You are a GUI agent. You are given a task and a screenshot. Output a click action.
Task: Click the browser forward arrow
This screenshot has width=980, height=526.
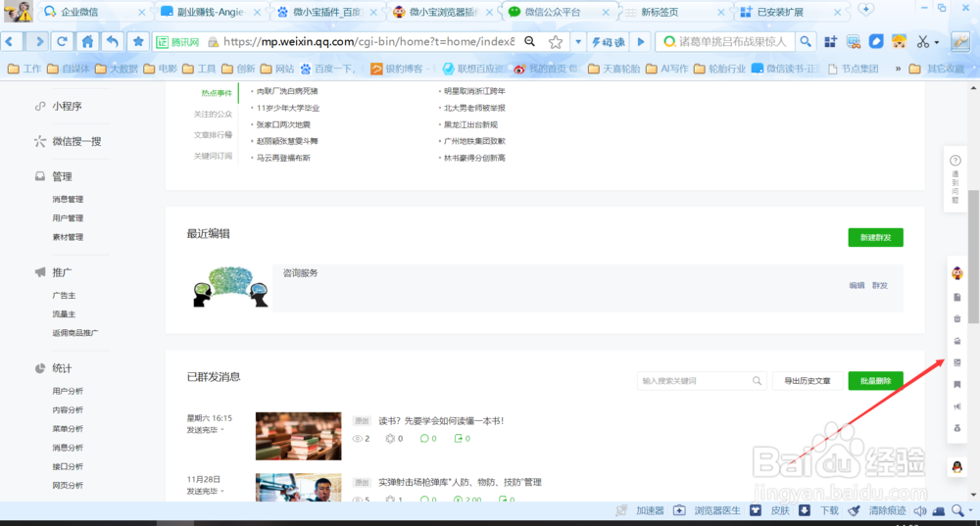click(39, 41)
